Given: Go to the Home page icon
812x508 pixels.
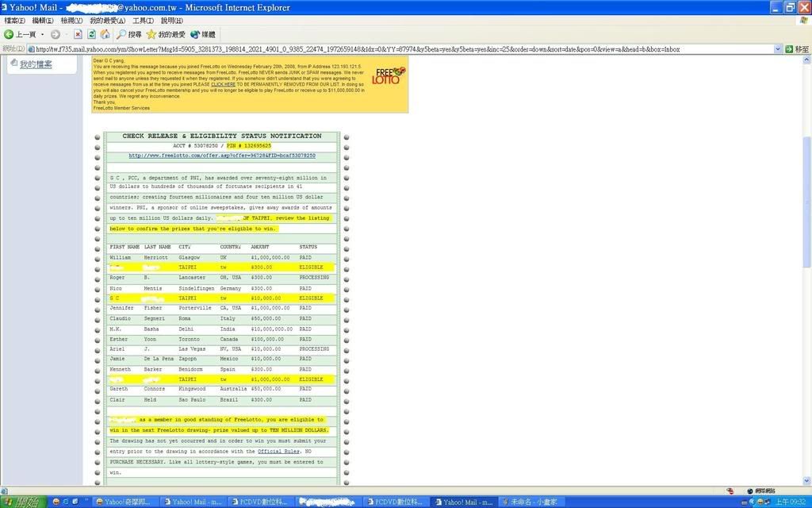Looking at the screenshot, I should 105,34.
